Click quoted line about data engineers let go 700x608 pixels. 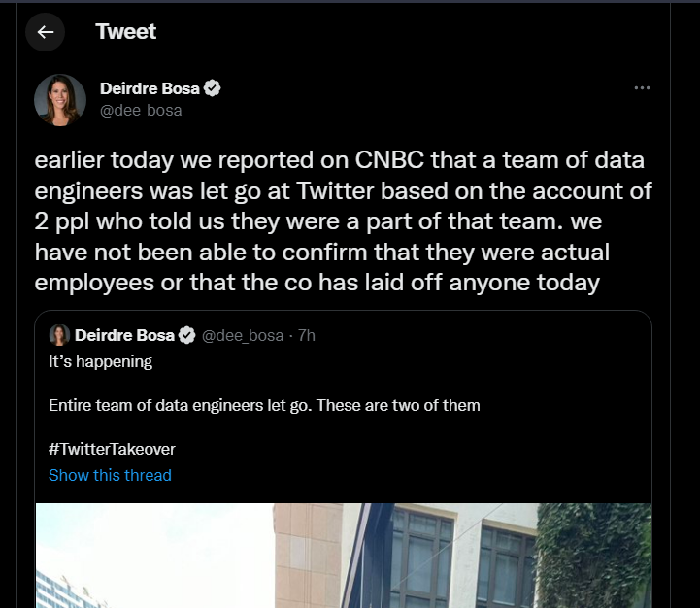[264, 405]
